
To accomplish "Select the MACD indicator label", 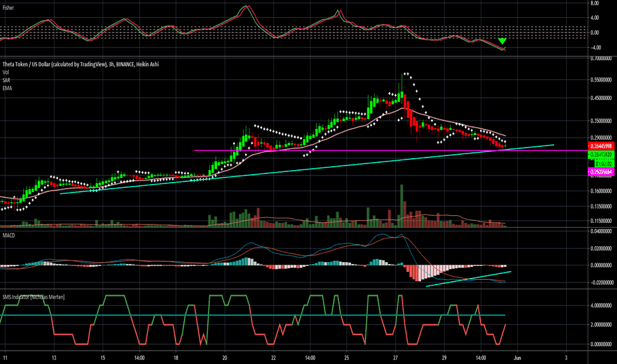I will 9,236.
